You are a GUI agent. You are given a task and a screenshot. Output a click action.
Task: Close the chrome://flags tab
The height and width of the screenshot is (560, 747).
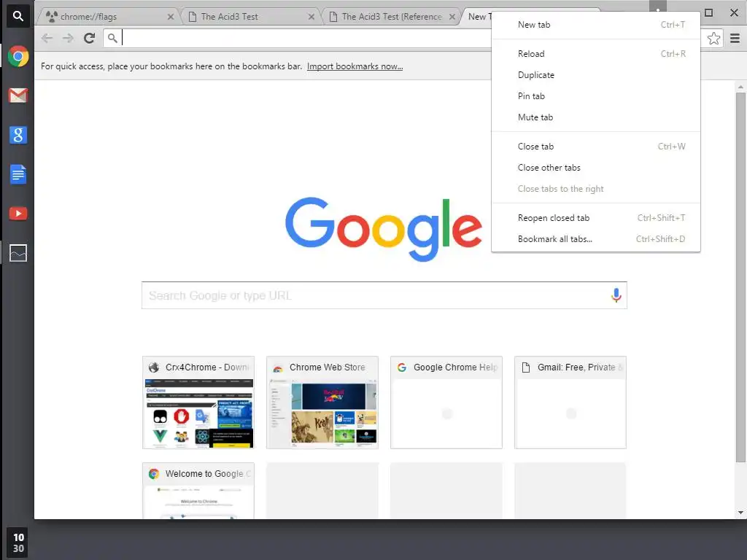tap(171, 17)
